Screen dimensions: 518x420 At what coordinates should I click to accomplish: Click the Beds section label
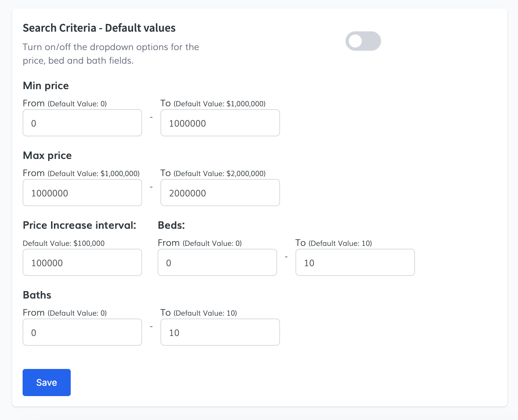point(171,226)
